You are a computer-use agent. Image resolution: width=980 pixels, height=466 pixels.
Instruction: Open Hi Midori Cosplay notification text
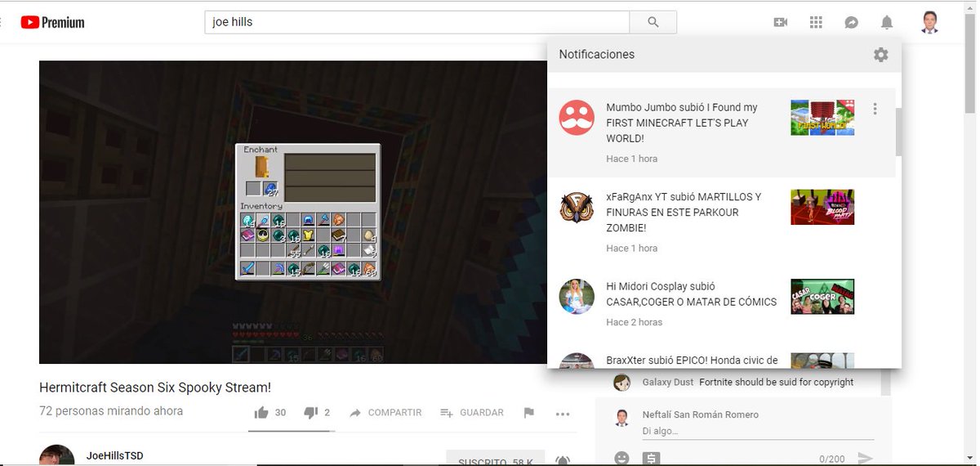pyautogui.click(x=691, y=294)
